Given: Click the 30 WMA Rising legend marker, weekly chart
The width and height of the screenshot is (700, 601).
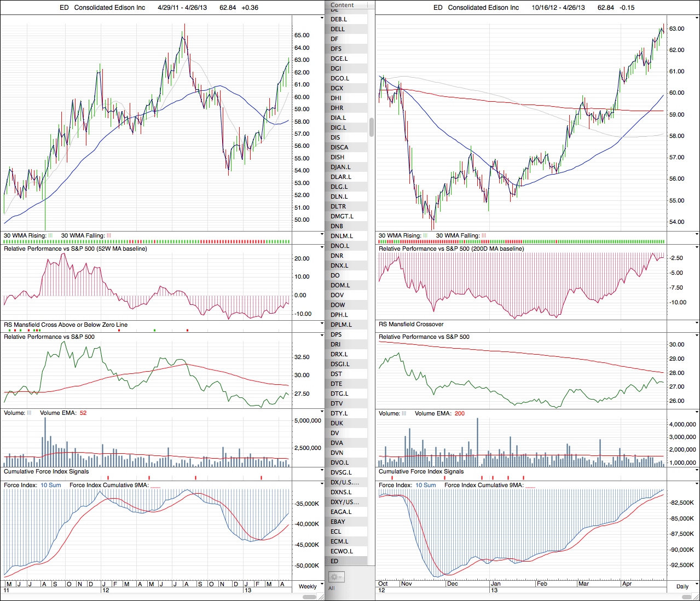Looking at the screenshot, I should pos(50,236).
